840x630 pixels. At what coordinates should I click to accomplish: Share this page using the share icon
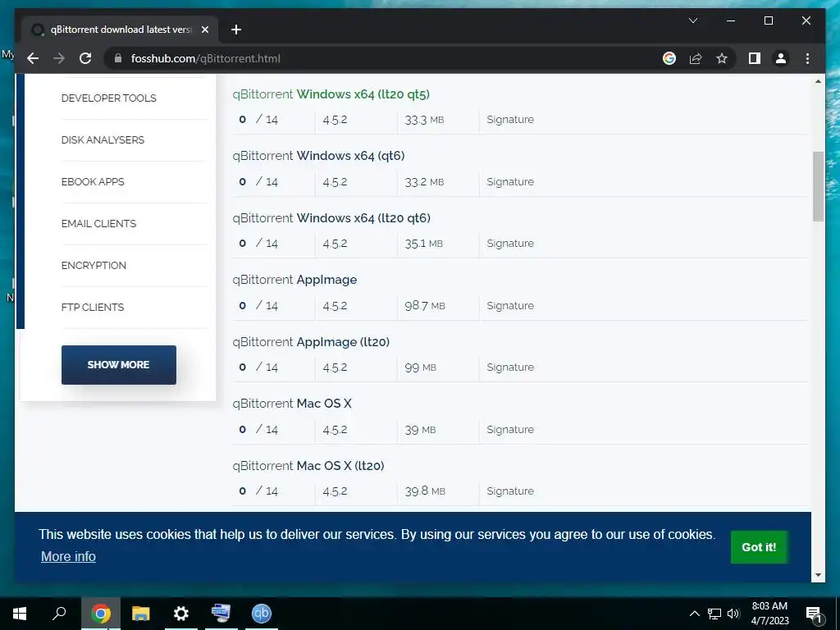pos(696,58)
